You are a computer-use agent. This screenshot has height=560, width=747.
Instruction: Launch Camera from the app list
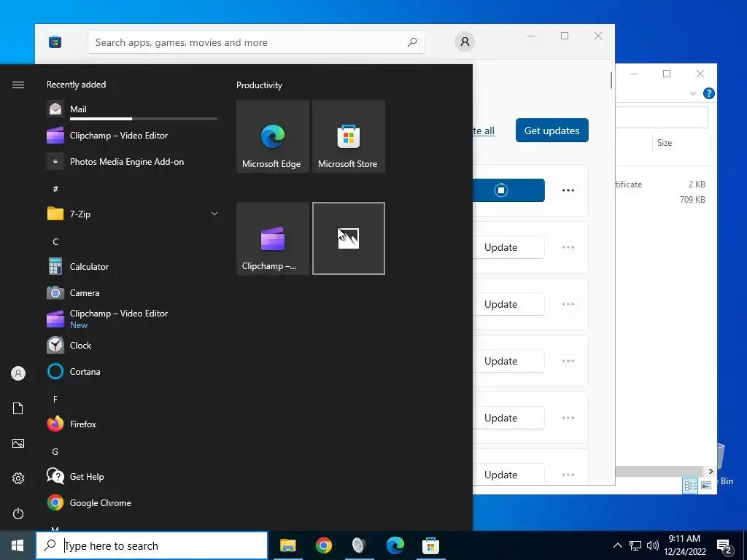tap(132, 293)
